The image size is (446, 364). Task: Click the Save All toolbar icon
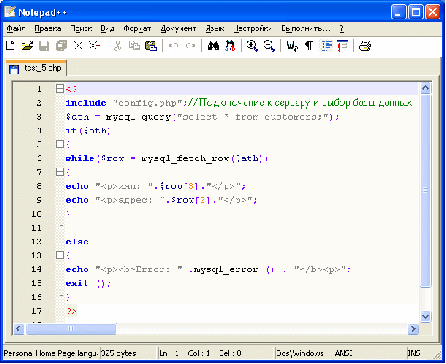61,46
